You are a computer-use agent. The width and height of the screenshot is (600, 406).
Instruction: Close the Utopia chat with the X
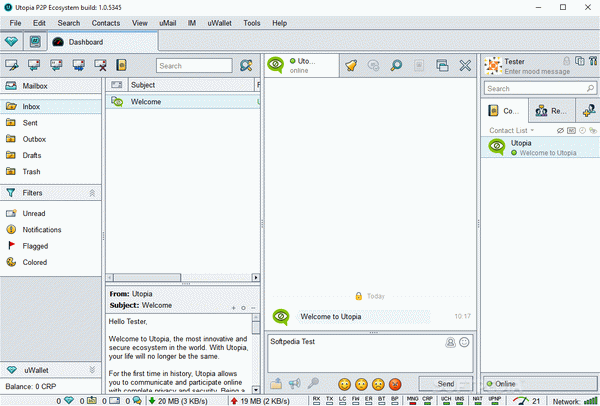[x=465, y=65]
